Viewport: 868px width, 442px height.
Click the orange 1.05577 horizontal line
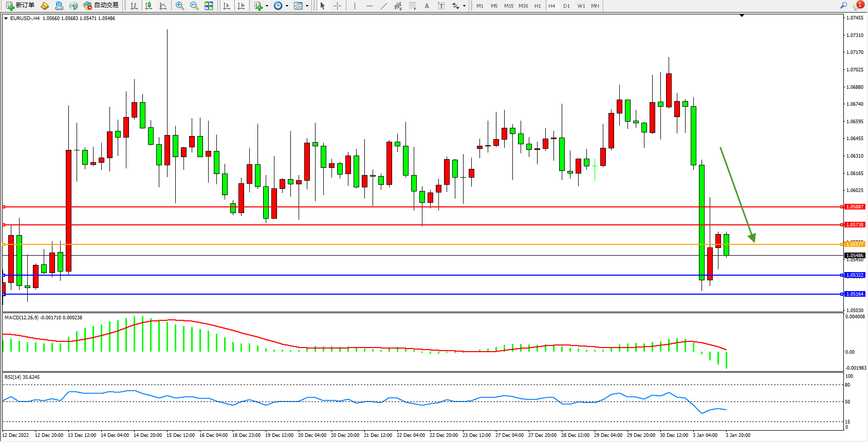click(x=411, y=244)
